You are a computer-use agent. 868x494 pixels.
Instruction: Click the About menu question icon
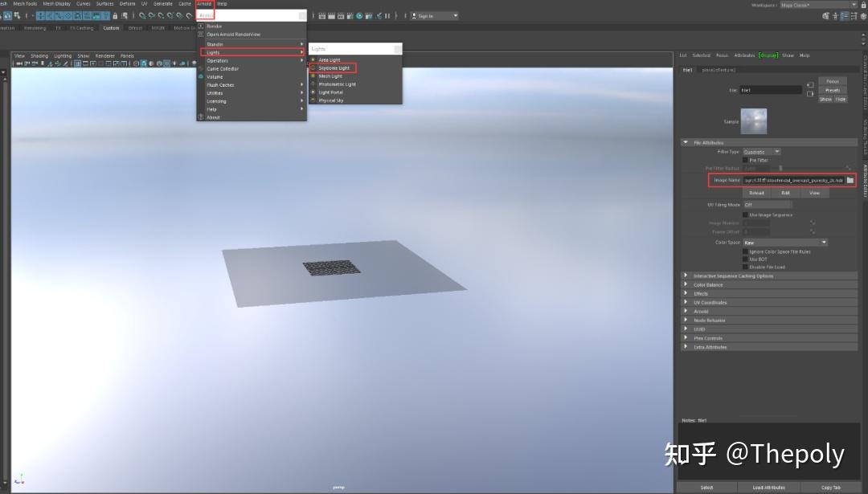(201, 116)
